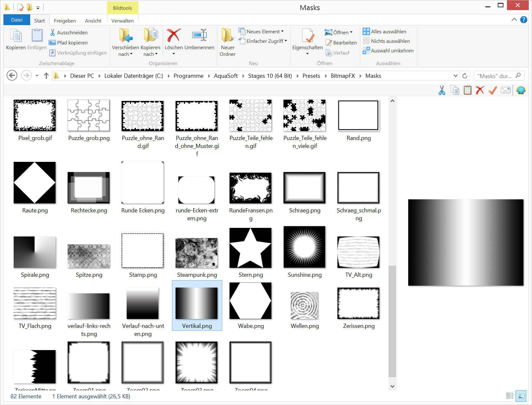The width and height of the screenshot is (532, 405).
Task: Expand the address bar history dropdown
Action: pos(456,76)
